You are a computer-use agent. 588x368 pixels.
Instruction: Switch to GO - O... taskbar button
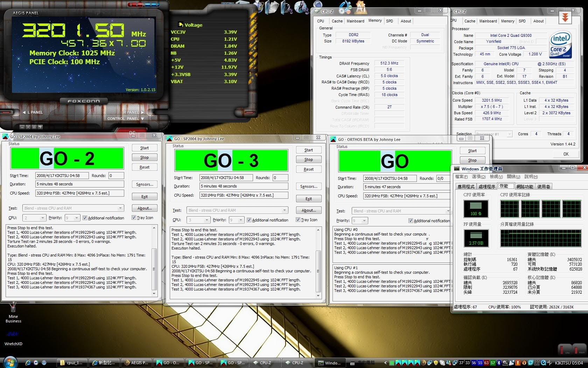click(168, 363)
